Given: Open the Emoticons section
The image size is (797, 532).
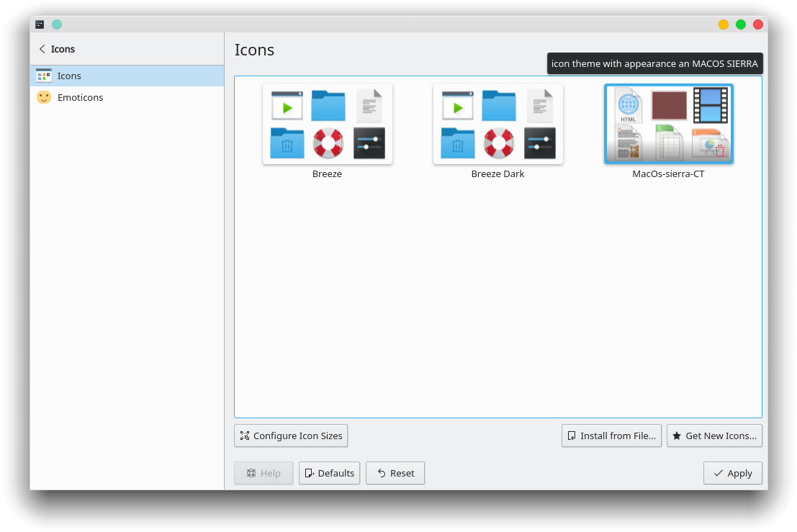Looking at the screenshot, I should point(127,97).
